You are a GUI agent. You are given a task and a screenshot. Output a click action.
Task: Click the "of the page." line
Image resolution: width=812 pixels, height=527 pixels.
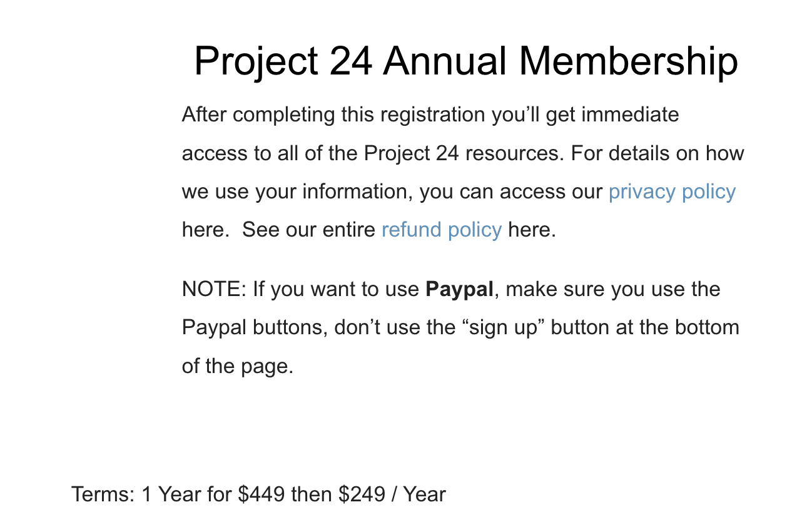point(238,367)
